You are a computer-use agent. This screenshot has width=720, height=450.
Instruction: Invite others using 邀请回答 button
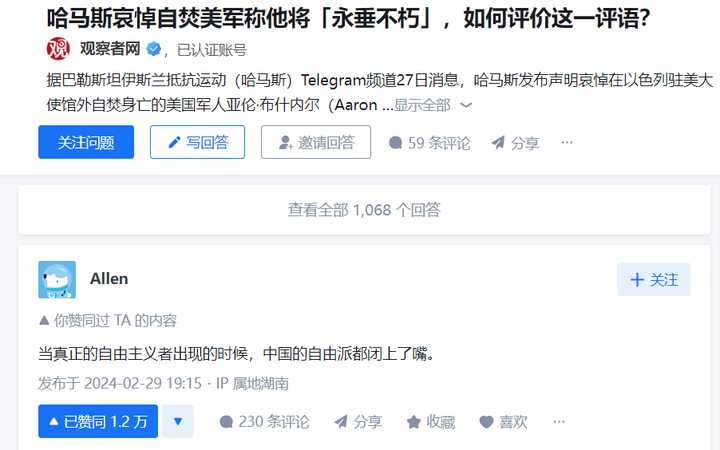(316, 142)
